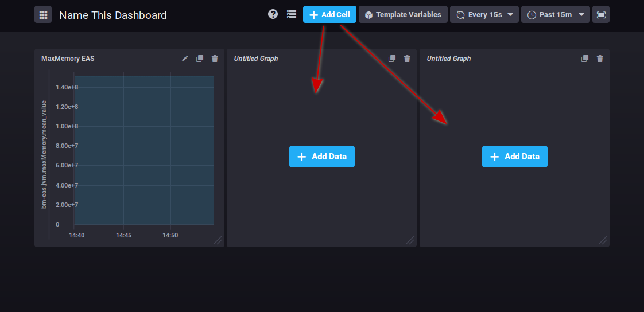The height and width of the screenshot is (312, 644).
Task: Rename the dashboard by clicking its title
Action: [x=113, y=15]
